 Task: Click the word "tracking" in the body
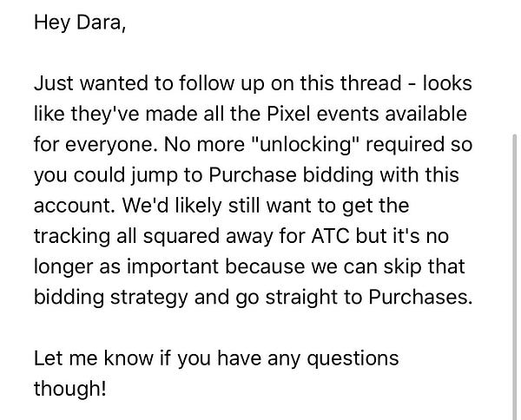(x=72, y=237)
